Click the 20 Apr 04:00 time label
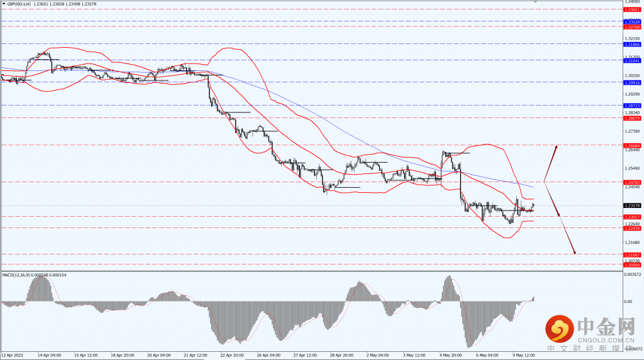 click(159, 356)
